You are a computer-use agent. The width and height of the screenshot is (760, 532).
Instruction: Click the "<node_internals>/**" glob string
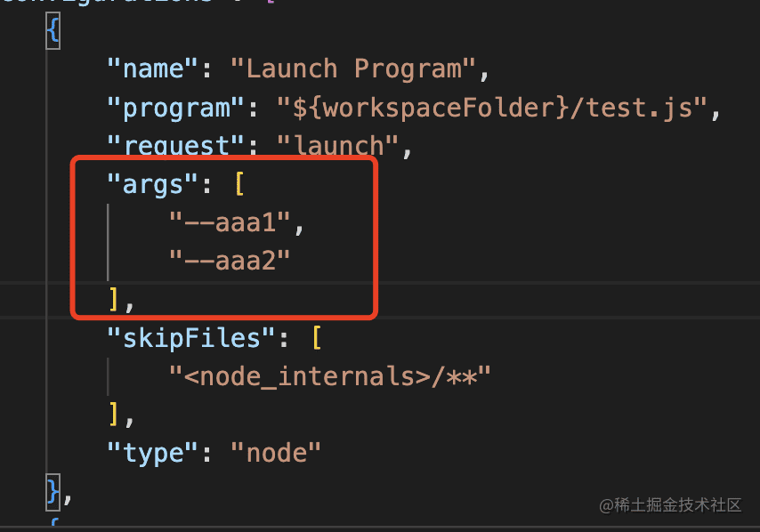[329, 377]
